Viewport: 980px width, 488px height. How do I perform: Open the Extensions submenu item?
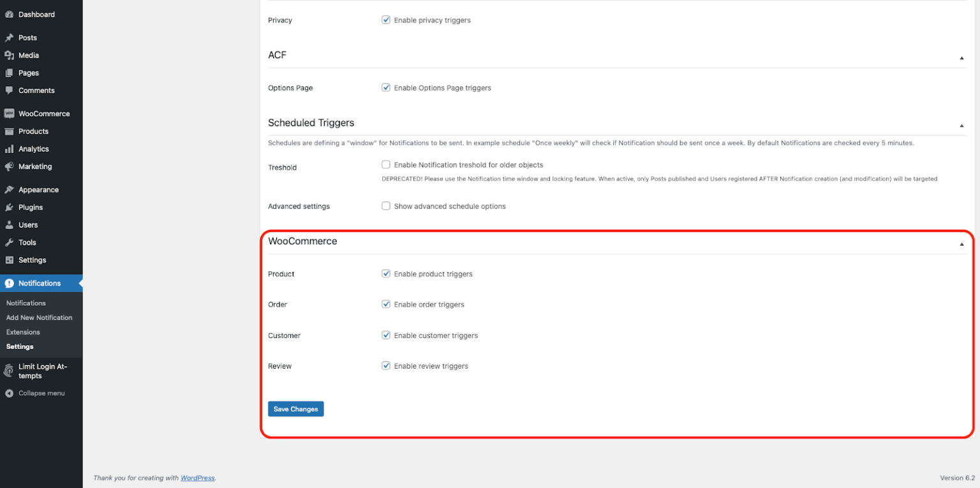click(x=23, y=332)
